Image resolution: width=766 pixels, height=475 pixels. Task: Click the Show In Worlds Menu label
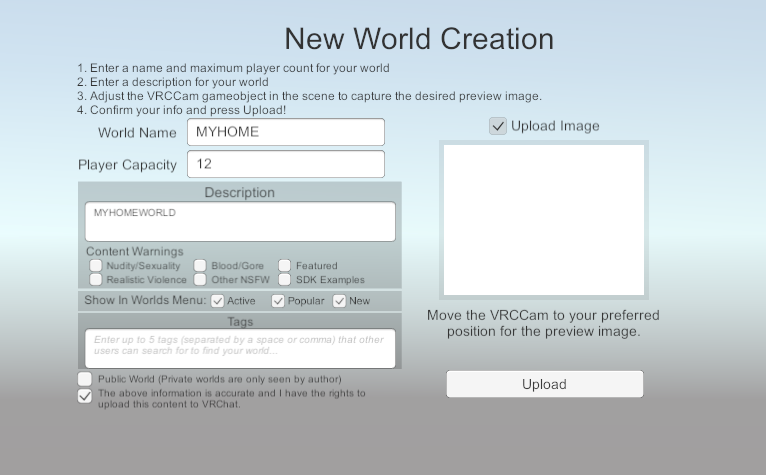(x=145, y=300)
